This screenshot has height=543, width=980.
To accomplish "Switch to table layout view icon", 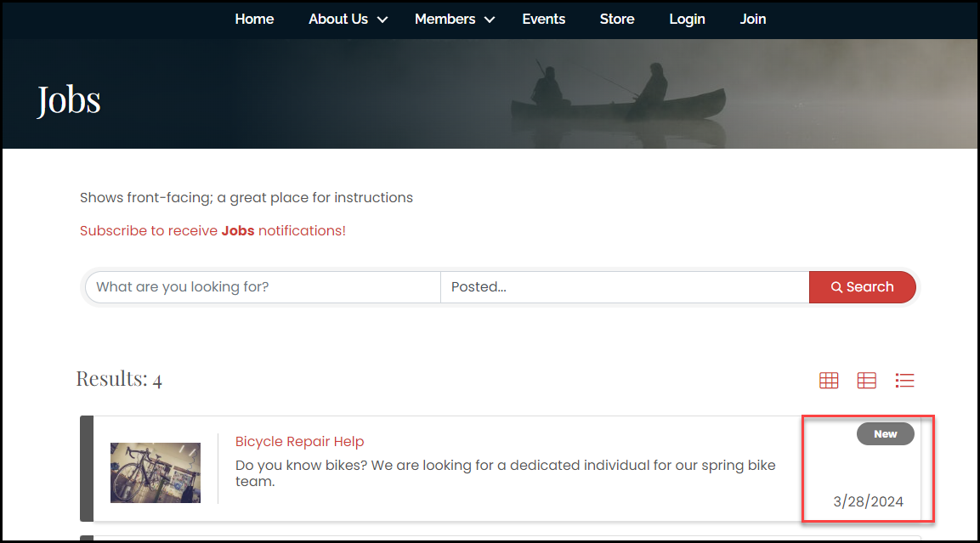I will (x=866, y=381).
